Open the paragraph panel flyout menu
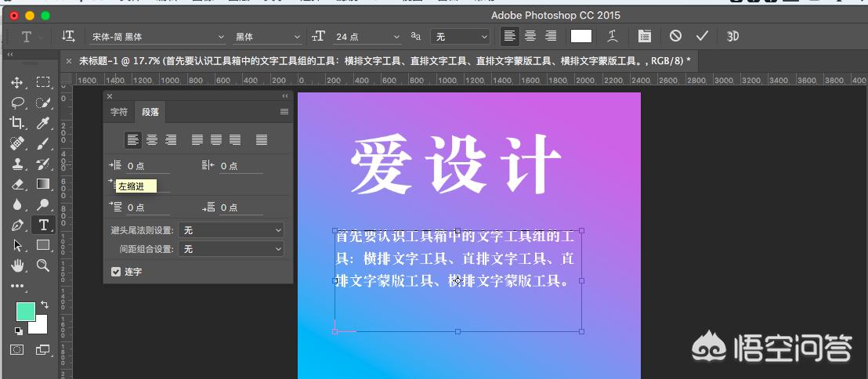Viewport: 868px width, 379px height. point(284,112)
